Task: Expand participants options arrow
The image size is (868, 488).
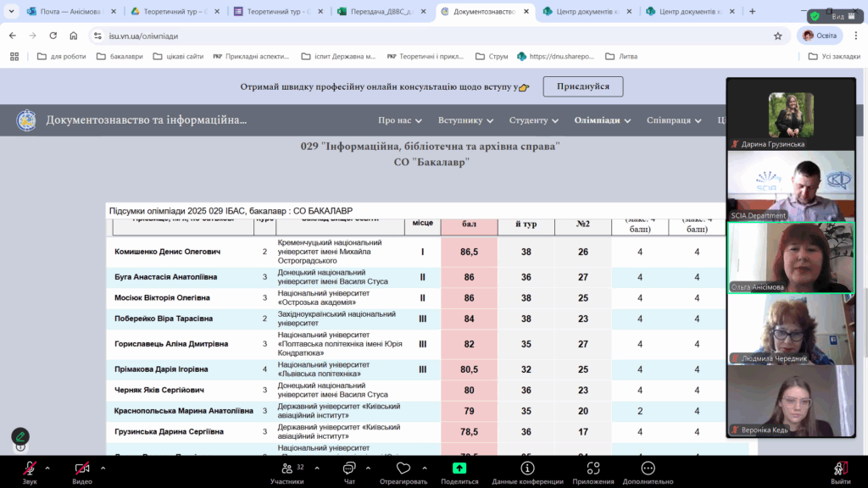Action: click(317, 468)
